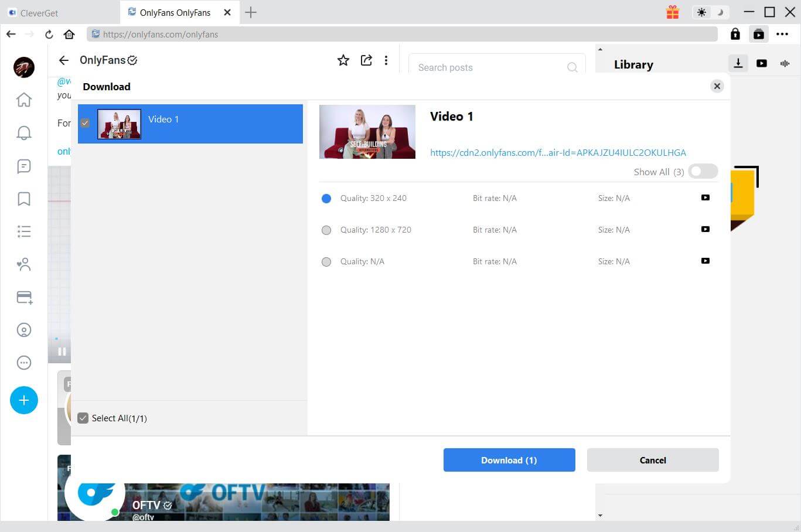The width and height of the screenshot is (801, 532).
Task: Click the gift box icon in title bar
Action: pos(673,12)
